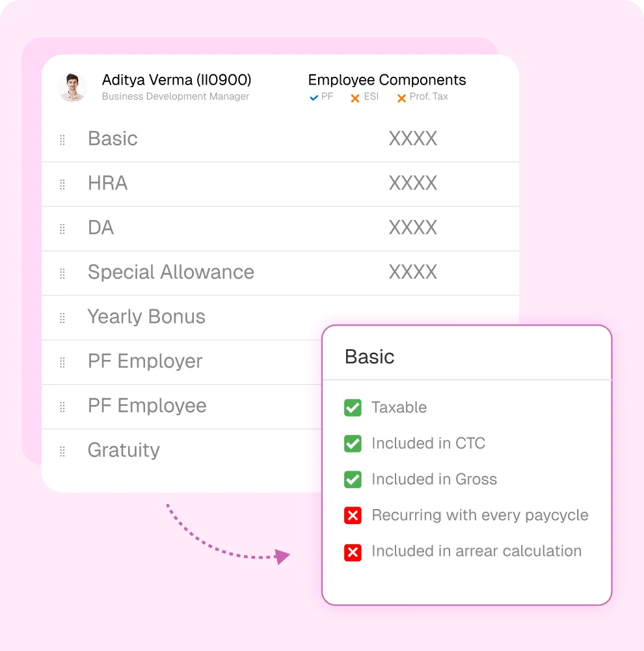This screenshot has height=651, width=644.
Task: Select the drag handle next to DA
Action: (x=62, y=229)
